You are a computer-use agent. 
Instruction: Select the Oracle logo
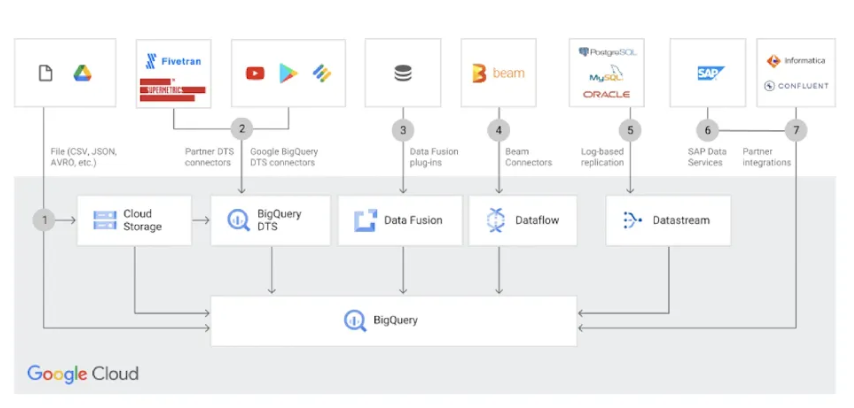pos(605,94)
